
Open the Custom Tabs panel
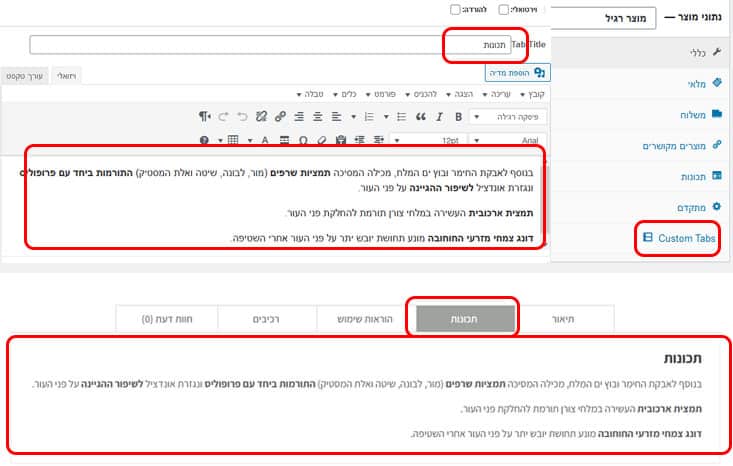680,238
